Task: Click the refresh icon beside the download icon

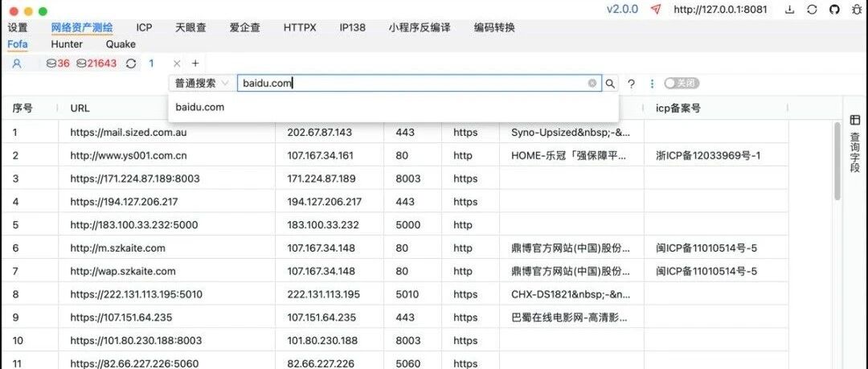Action: 812,10
